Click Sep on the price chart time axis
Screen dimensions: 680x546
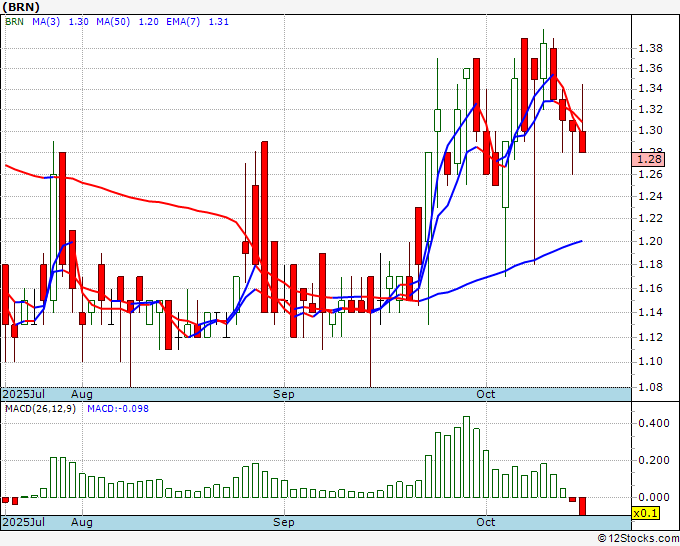284,394
